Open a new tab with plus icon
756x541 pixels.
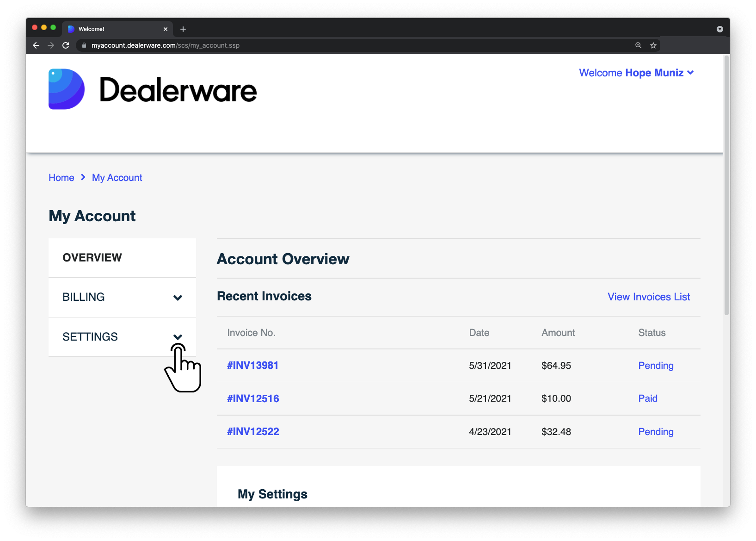(x=183, y=29)
